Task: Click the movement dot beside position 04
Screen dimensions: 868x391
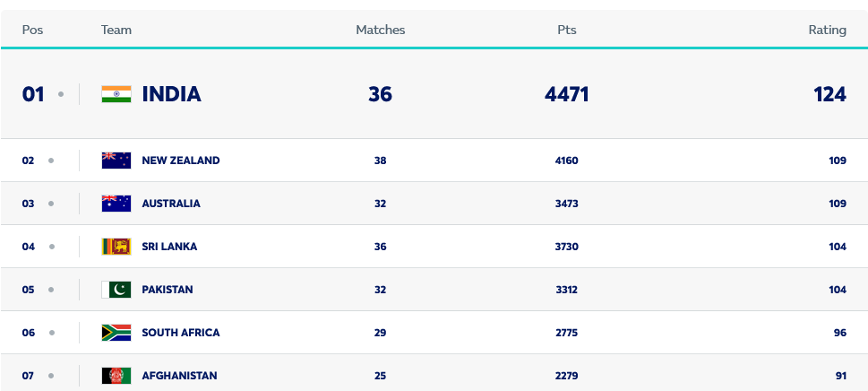Action: point(51,247)
